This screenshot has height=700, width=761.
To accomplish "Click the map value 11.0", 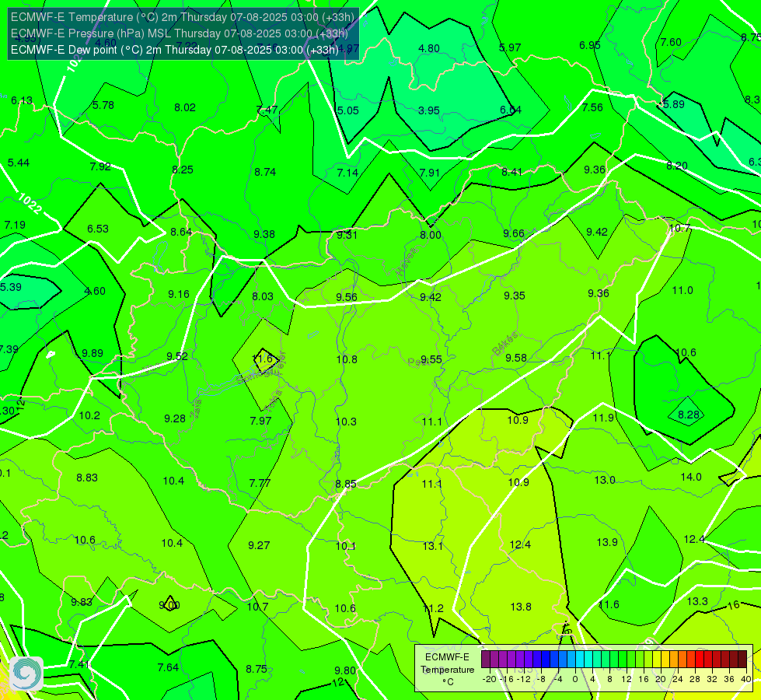I will (x=682, y=290).
